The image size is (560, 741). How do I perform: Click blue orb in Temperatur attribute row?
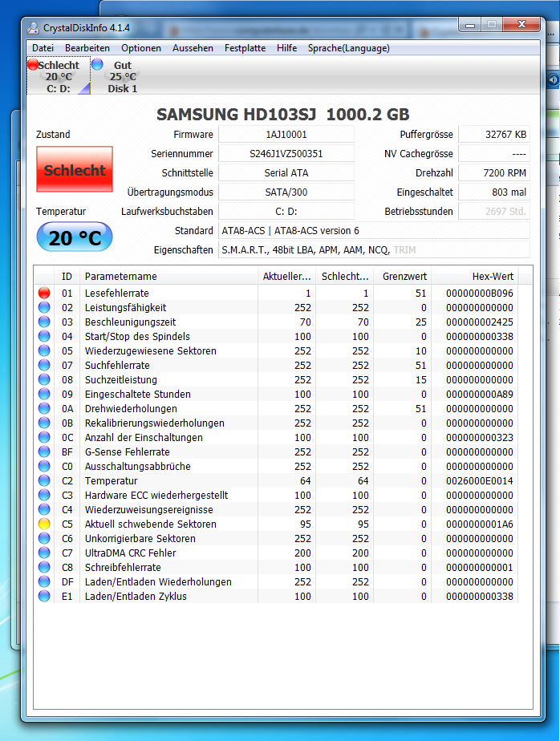(44, 480)
